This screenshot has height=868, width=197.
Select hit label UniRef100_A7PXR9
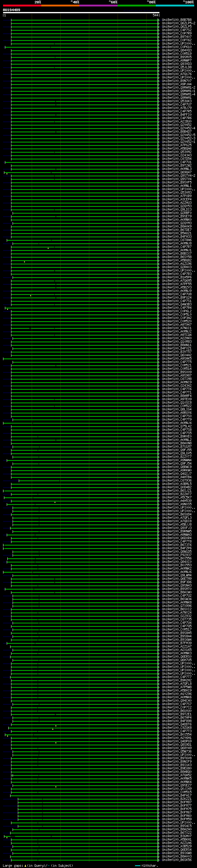click(177, 196)
